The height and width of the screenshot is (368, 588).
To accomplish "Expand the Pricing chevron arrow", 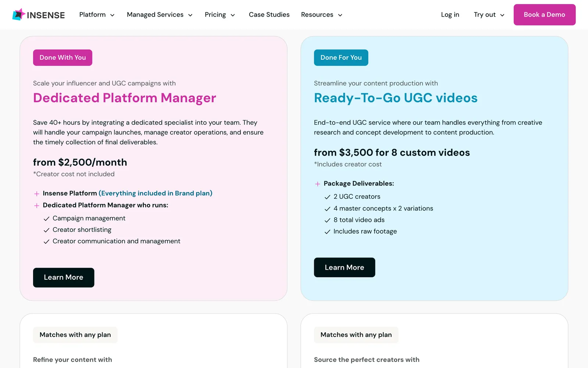I will 233,15.
